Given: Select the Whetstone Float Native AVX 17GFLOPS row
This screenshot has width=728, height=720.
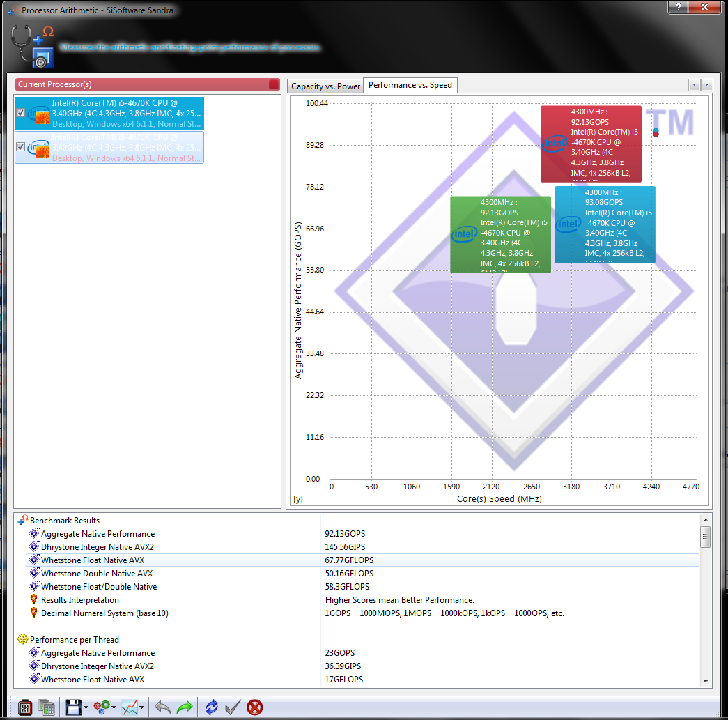Looking at the screenshot, I should [362, 679].
